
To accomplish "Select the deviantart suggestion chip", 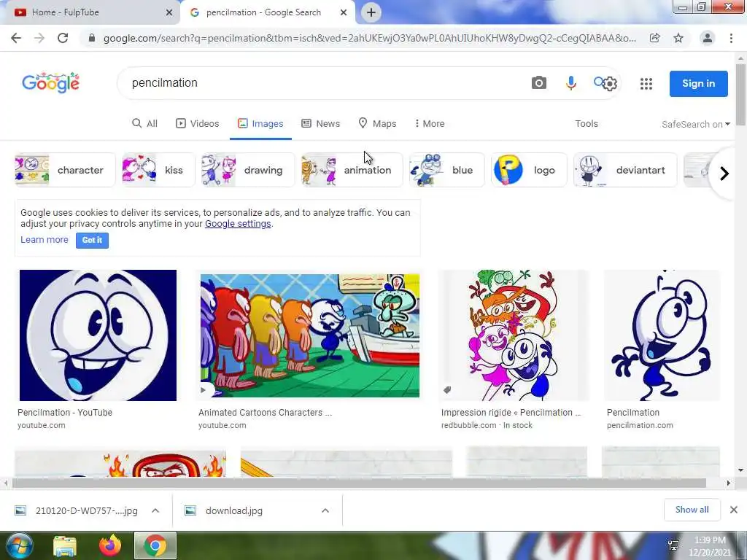I will coord(625,170).
